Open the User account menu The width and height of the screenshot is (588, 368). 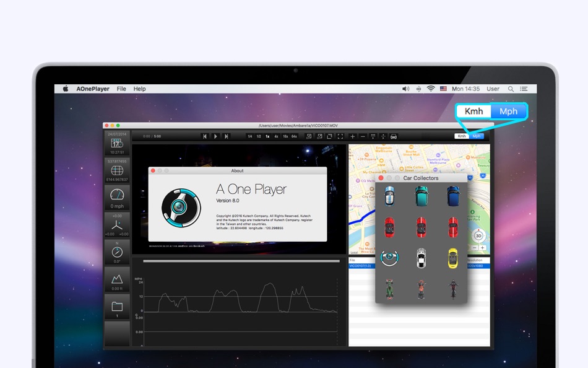493,89
